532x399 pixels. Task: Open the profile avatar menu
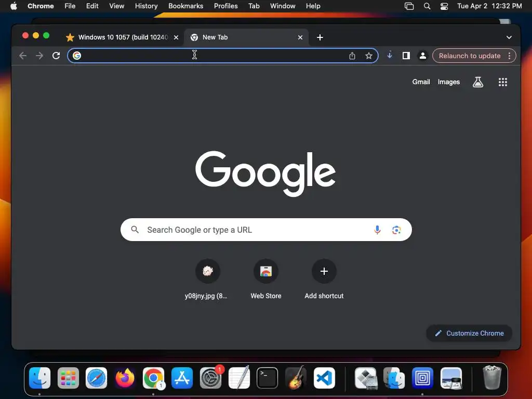coord(423,56)
